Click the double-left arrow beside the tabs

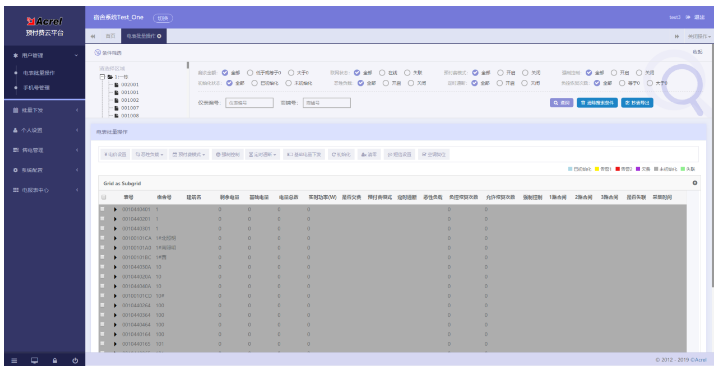93,36
